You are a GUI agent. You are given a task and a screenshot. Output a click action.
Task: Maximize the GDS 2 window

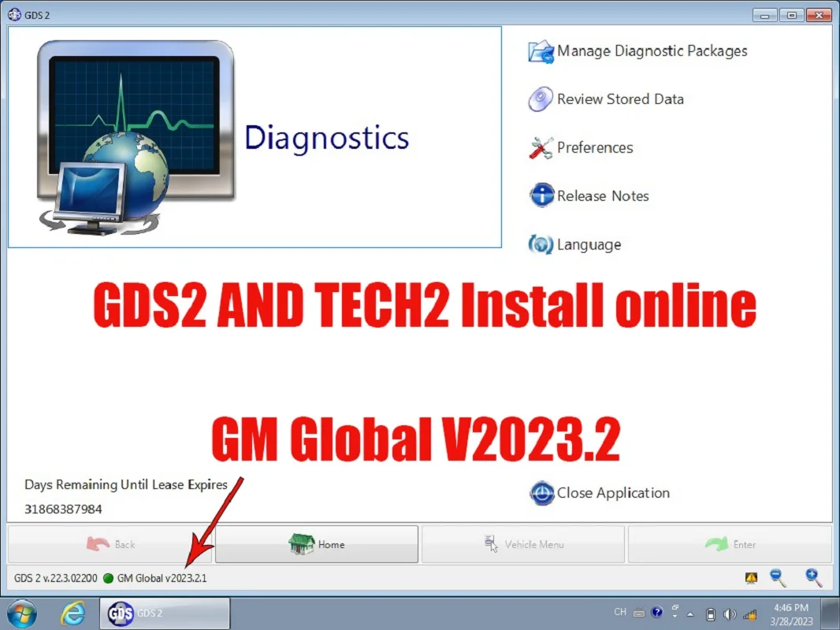click(791, 16)
